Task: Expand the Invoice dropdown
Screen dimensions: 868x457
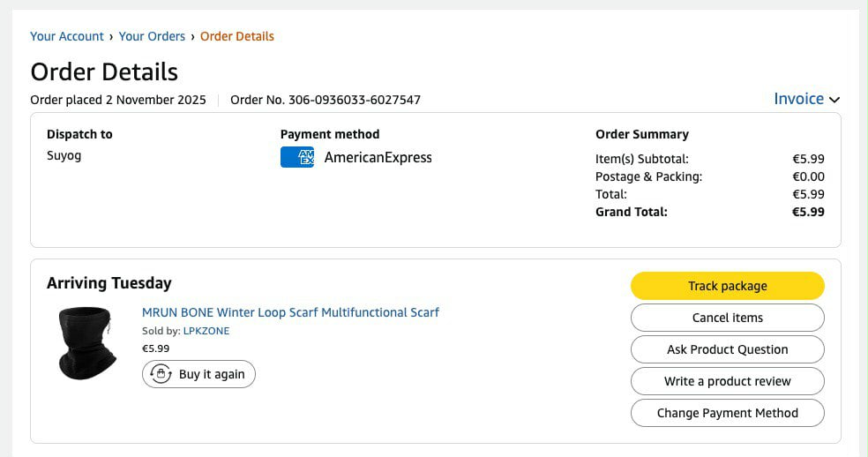Action: pyautogui.click(x=806, y=99)
